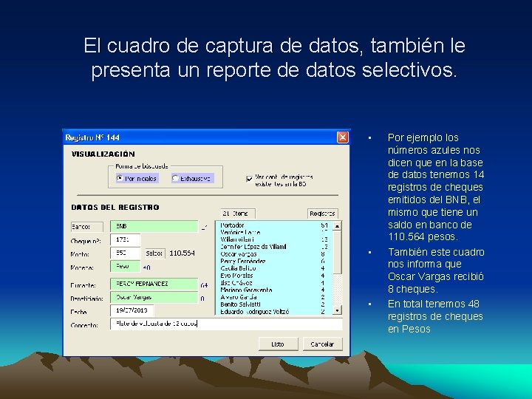
Task: Click the blue count 64 beside Firmante
Action: (x=204, y=286)
